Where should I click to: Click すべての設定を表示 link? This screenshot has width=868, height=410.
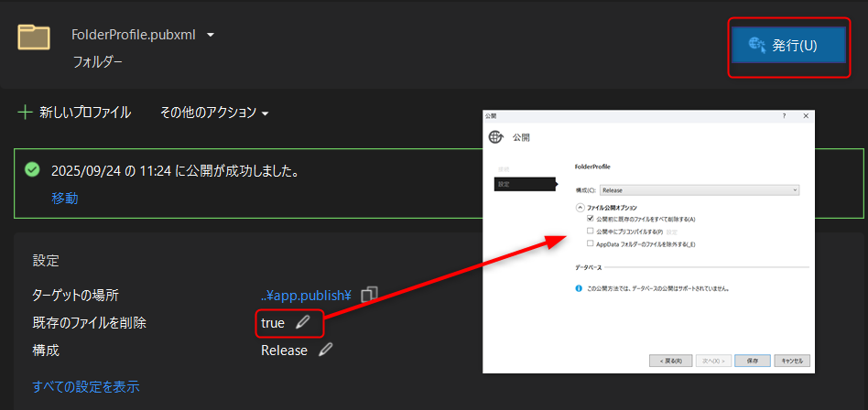(86, 386)
